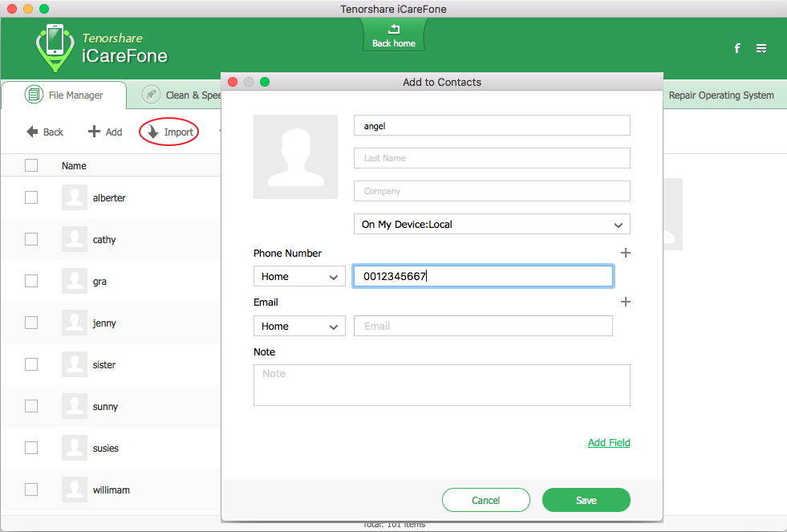The width and height of the screenshot is (787, 532).
Task: Toggle the select-all checkbox beside Name
Action: coord(31,165)
